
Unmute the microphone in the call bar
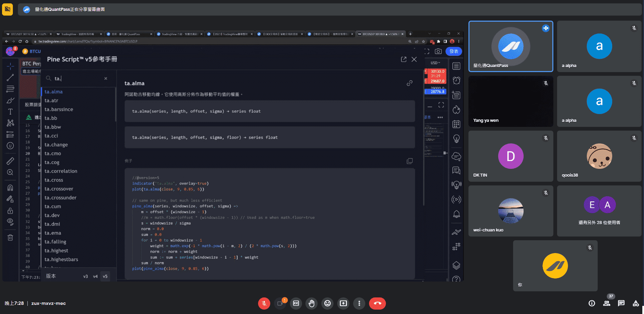264,303
